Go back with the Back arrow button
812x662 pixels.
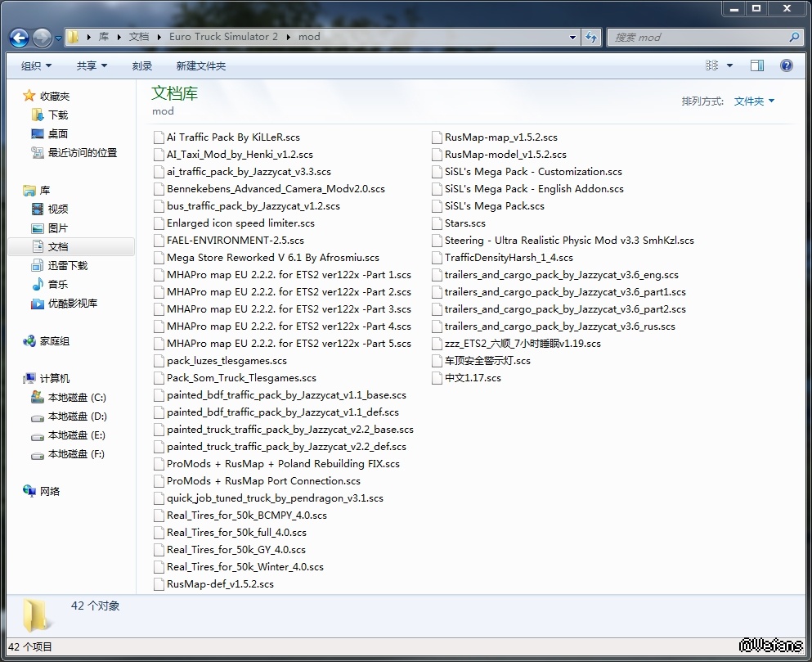[19, 38]
